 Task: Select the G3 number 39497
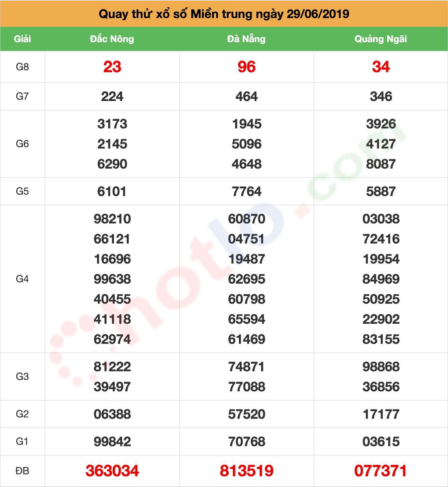pos(112,387)
